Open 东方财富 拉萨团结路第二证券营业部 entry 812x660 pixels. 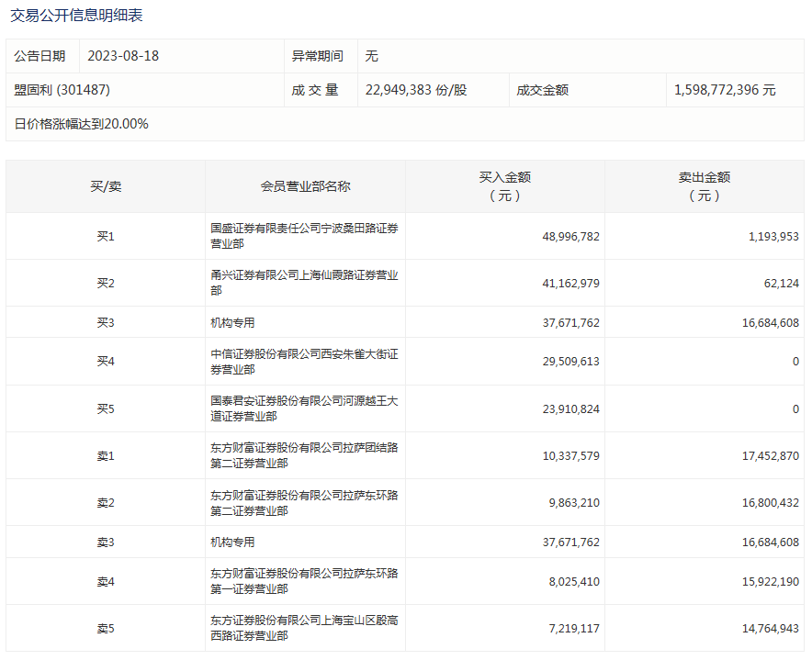[303, 455]
